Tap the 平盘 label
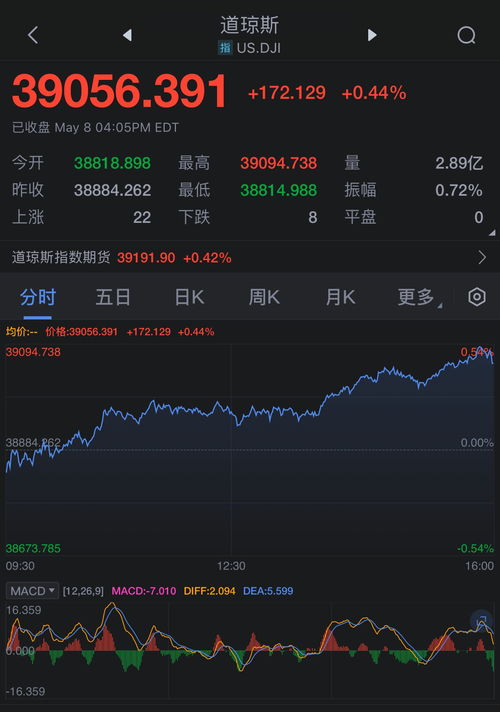The width and height of the screenshot is (500, 712). pyautogui.click(x=360, y=217)
